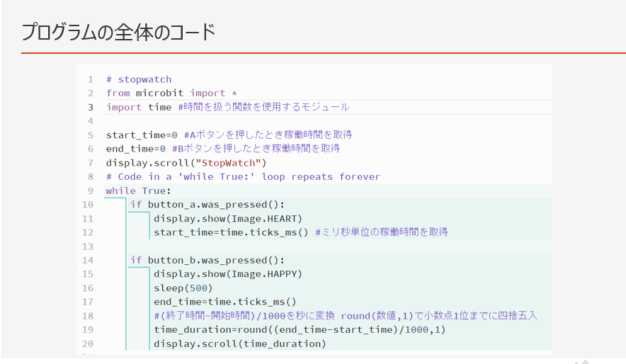Click the comment #Bボタンを押したとき稼働時間を取得

[x=256, y=149]
